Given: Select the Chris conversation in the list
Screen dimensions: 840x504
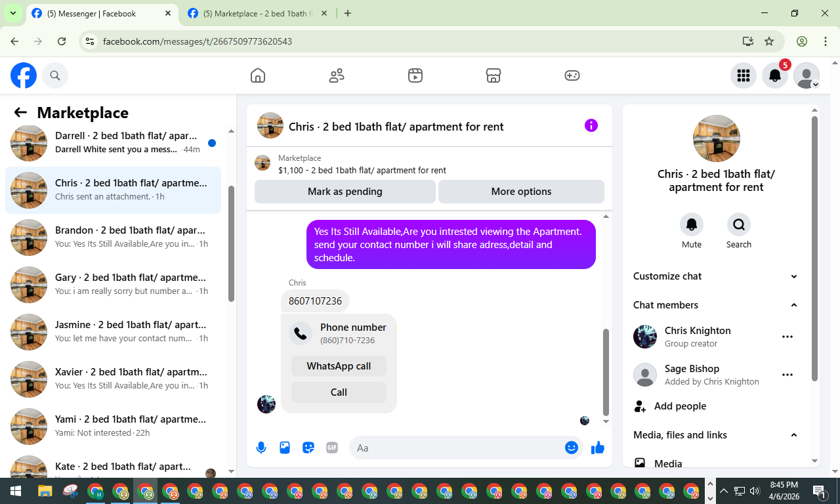Looking at the screenshot, I should click(113, 190).
